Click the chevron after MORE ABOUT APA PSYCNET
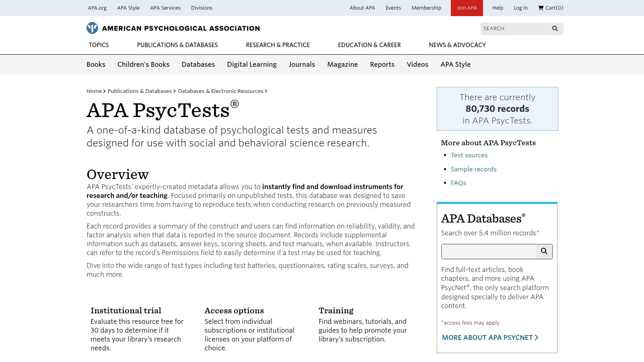Viewport: 644px width, 362px height. click(536, 337)
